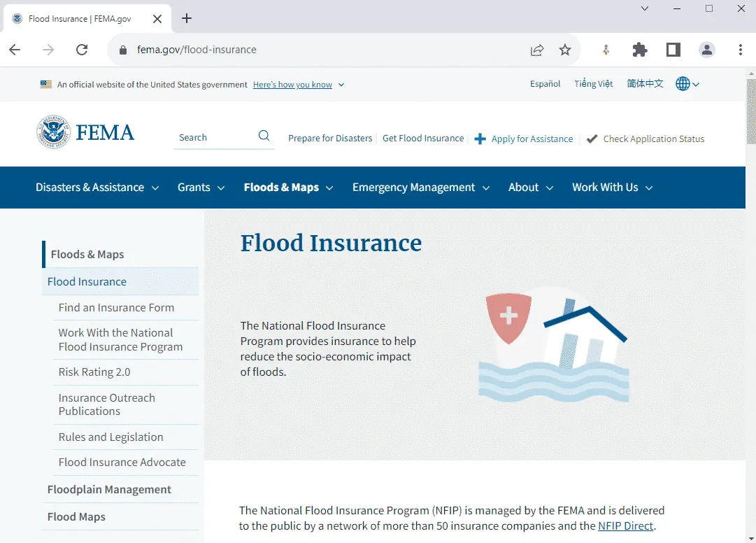
Task: Open Risk Rating 2.0 sidebar item
Action: [x=94, y=372]
